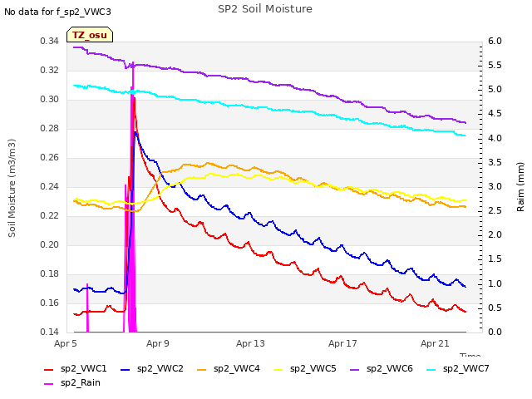The image size is (532, 399).
Task: Toggle sp2_VWC7 series in legend
Action: coord(458,368)
